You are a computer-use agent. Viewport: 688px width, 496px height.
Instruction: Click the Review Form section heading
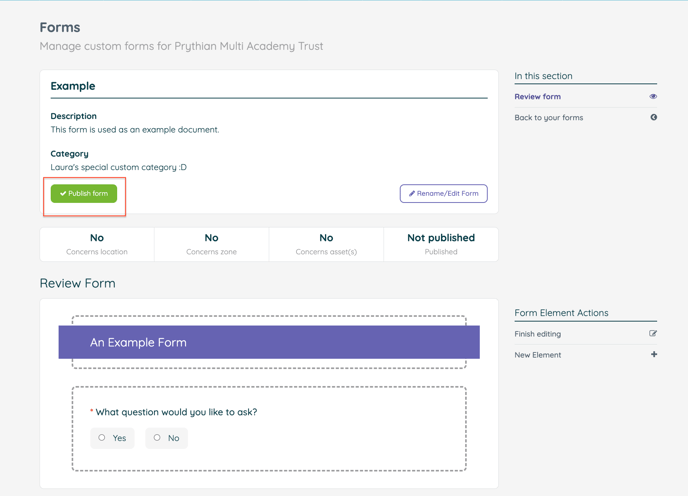click(x=78, y=283)
